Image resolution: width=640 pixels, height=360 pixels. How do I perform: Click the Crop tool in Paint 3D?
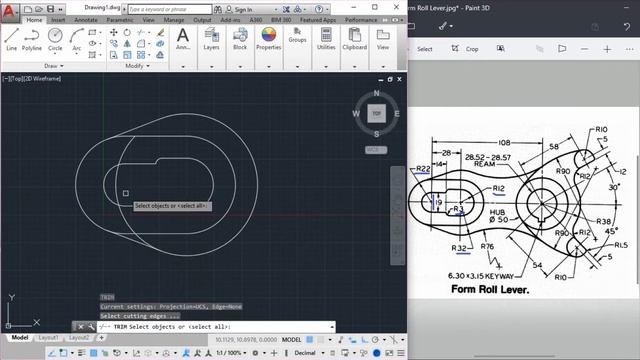(465, 49)
